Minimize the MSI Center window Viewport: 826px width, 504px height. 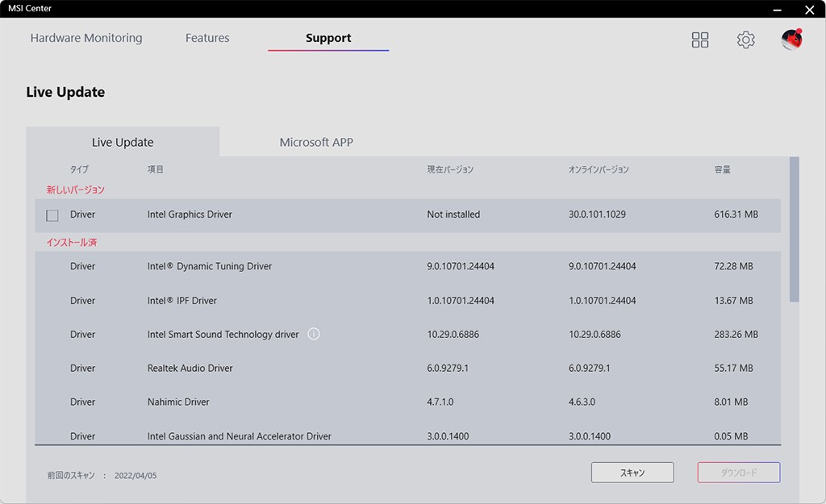pyautogui.click(x=778, y=10)
